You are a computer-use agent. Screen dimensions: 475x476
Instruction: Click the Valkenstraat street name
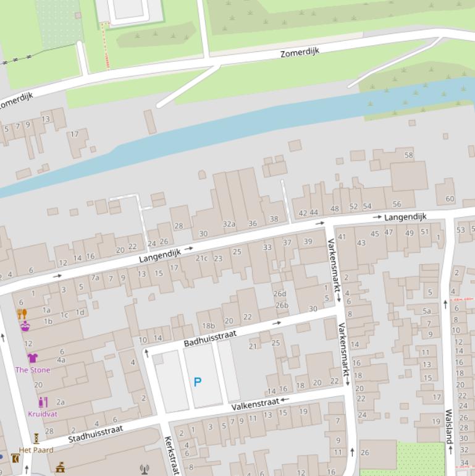[255, 405]
